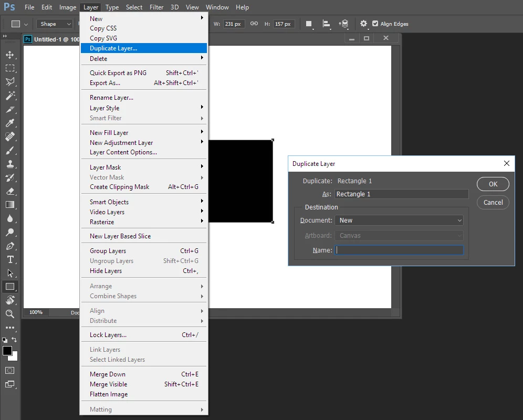Open the path alignment icon

click(x=327, y=24)
